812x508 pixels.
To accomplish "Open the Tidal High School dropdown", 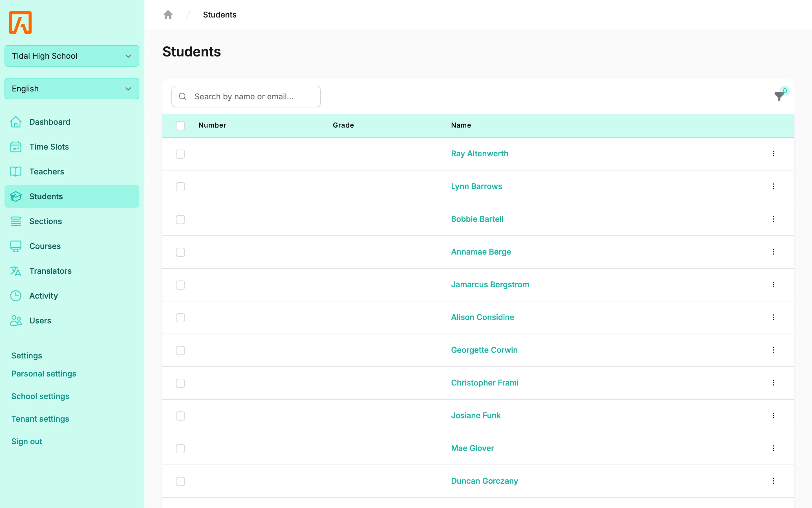I will point(72,56).
